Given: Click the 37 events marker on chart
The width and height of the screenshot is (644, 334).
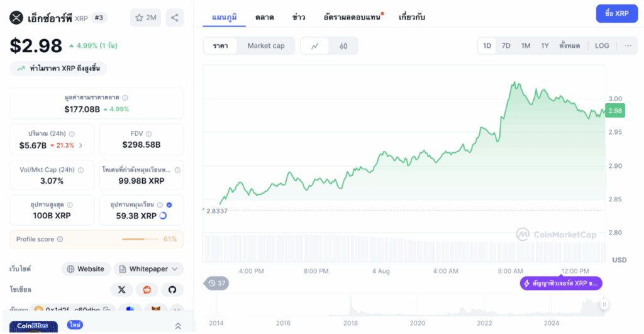Looking at the screenshot, I should tap(217, 283).
